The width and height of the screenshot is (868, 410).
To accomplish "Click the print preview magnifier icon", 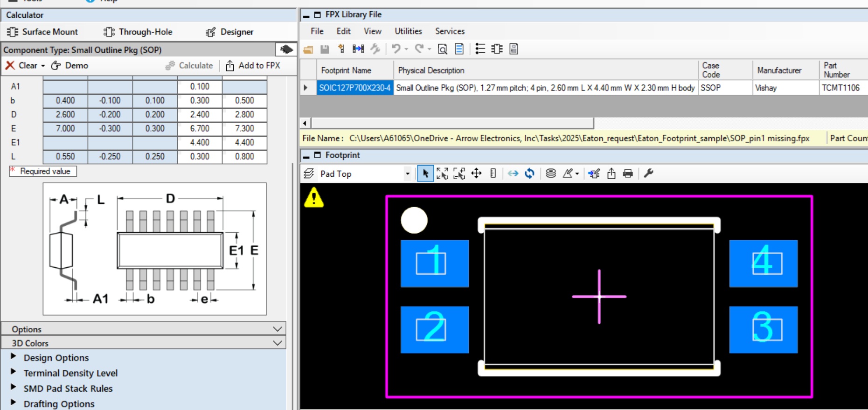I will point(442,49).
